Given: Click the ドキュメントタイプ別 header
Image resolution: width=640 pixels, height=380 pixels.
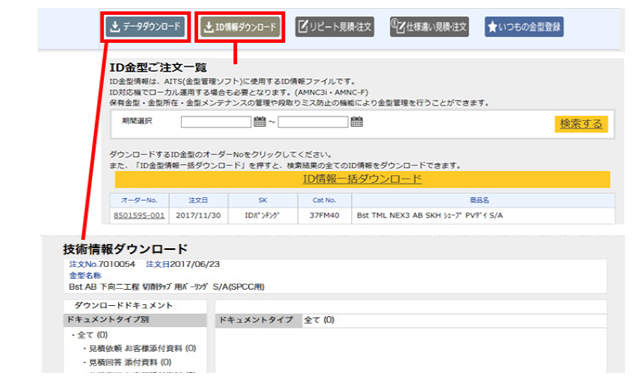Looking at the screenshot, I should [x=135, y=320].
